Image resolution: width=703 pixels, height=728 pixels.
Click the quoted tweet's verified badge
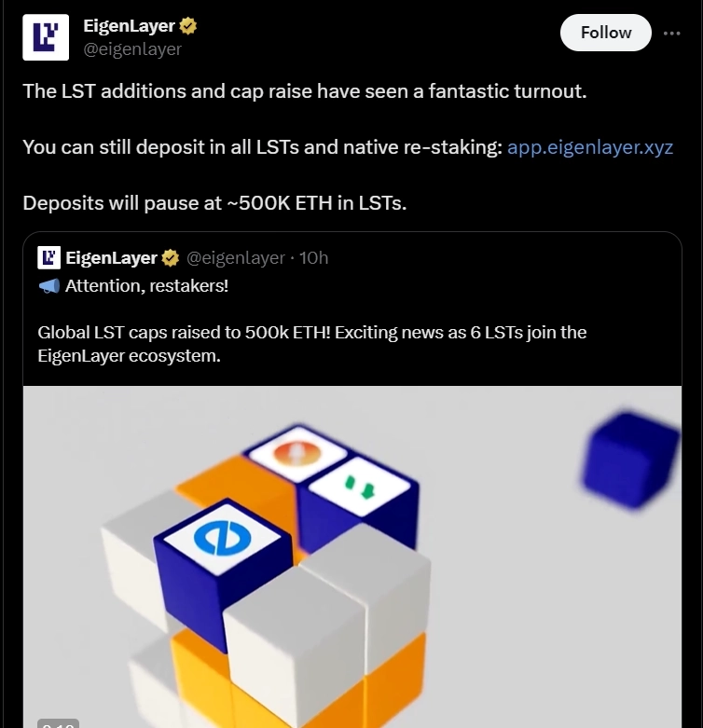(x=172, y=258)
